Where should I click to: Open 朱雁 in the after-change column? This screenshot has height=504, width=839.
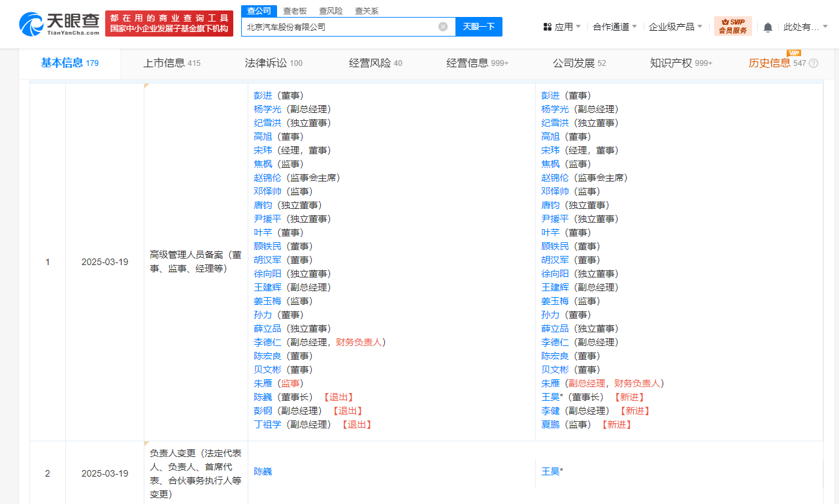(x=551, y=383)
